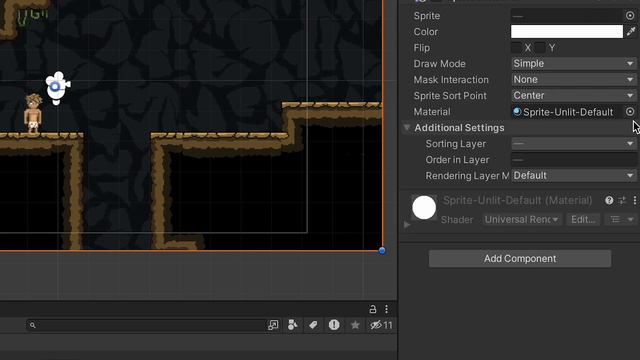Click the blue corner handle of selection
640x360 pixels.
point(382,251)
